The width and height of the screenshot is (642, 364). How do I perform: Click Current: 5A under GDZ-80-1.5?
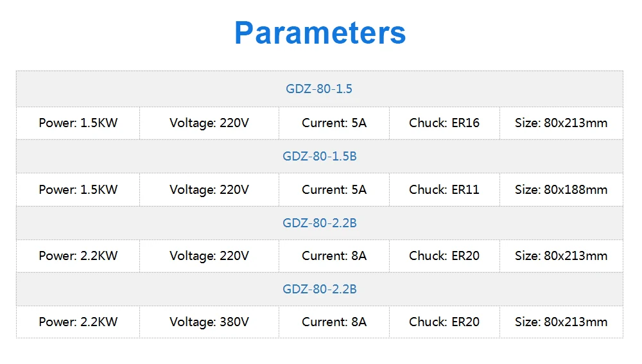coord(334,123)
